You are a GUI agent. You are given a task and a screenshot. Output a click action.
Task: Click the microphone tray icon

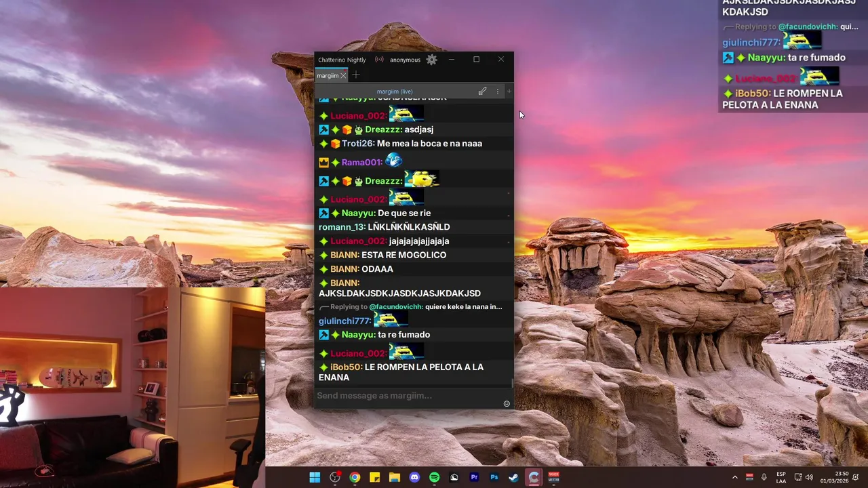point(764,477)
